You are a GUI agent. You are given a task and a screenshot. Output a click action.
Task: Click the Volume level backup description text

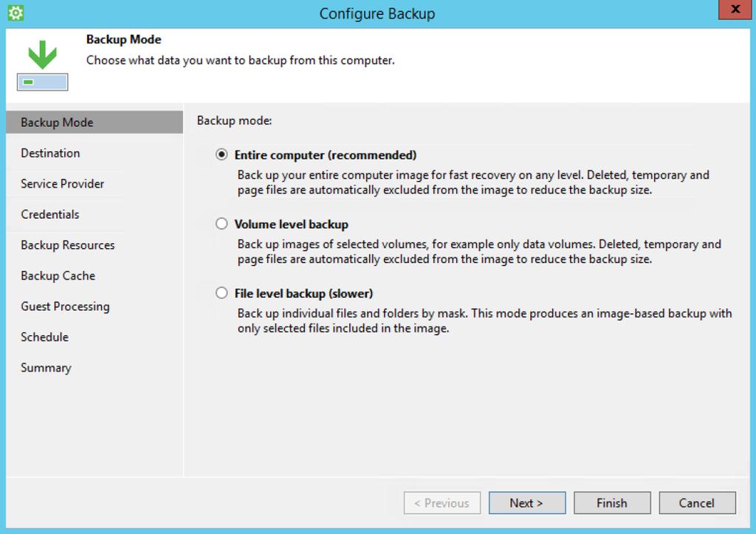click(x=479, y=252)
